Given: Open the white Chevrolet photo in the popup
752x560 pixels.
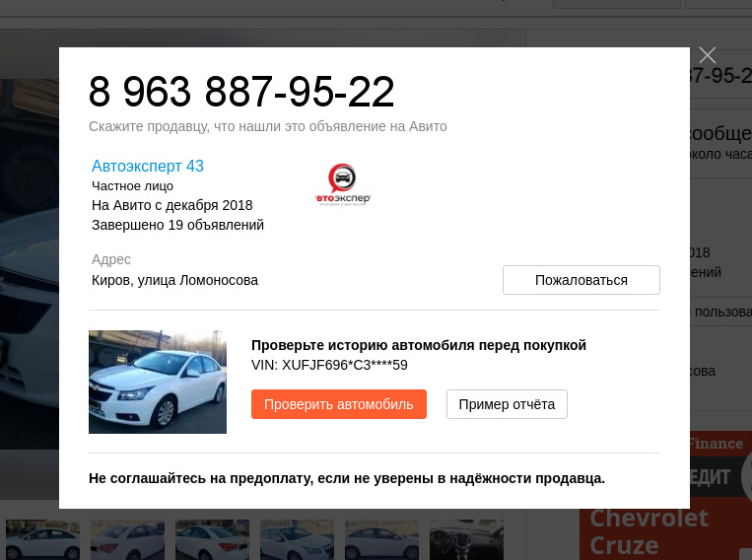Looking at the screenshot, I should [158, 382].
